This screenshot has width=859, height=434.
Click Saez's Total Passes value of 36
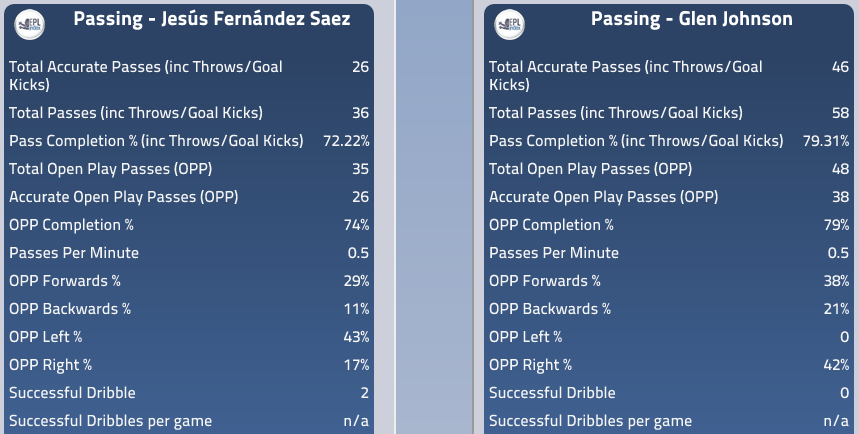click(360, 113)
